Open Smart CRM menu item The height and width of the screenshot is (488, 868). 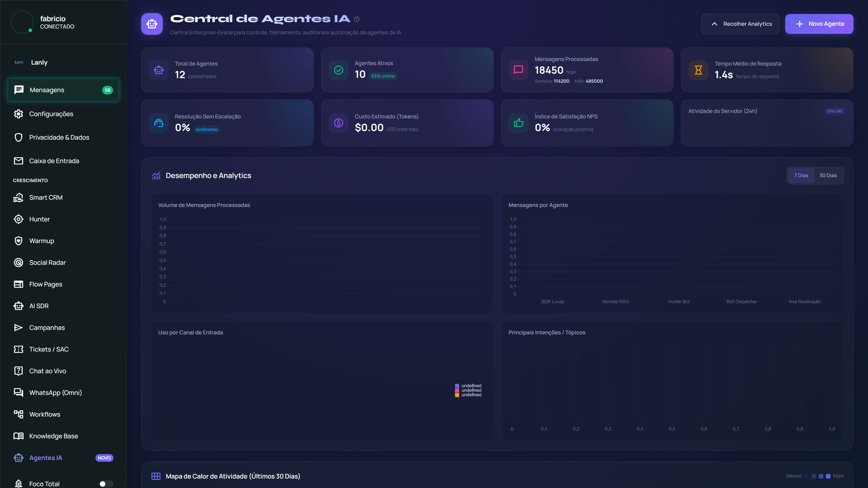coord(63,197)
